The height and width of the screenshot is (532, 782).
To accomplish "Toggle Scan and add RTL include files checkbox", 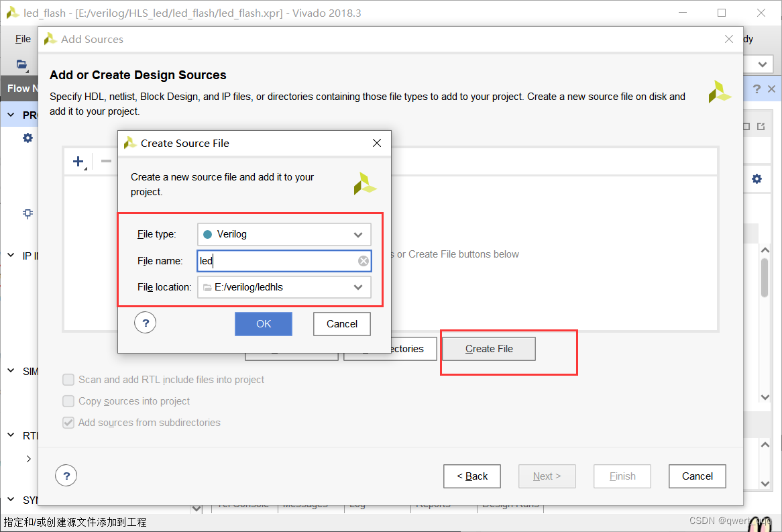I will coord(68,380).
